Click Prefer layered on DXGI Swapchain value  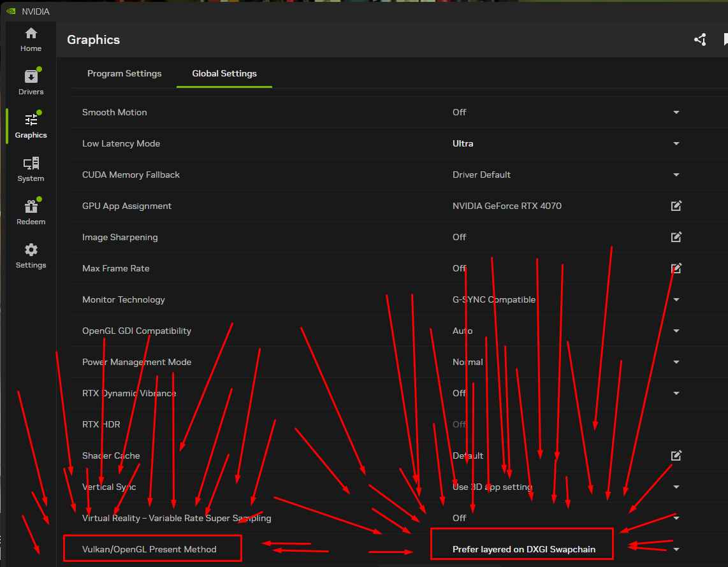pos(524,549)
